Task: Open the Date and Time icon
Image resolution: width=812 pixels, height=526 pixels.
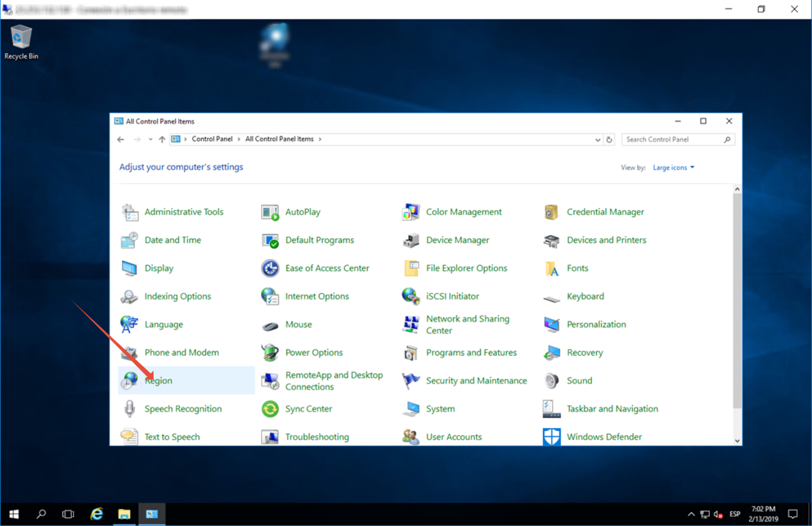Action: 130,240
